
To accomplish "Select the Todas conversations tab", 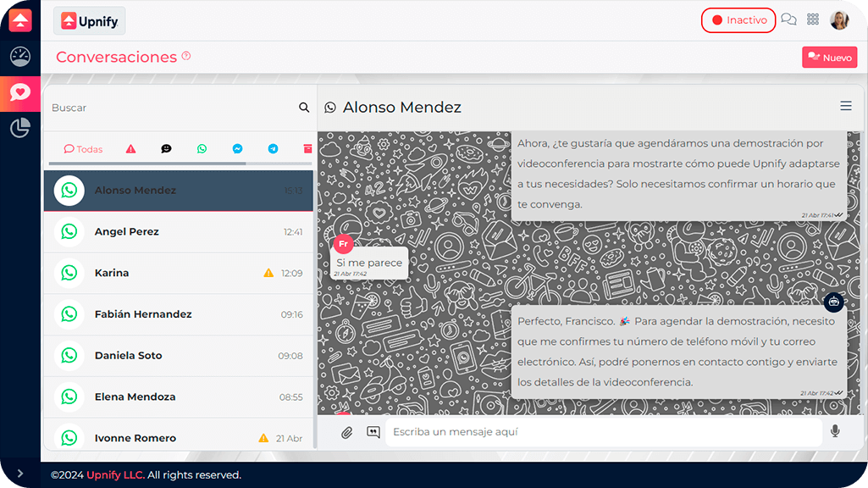I will [x=83, y=149].
